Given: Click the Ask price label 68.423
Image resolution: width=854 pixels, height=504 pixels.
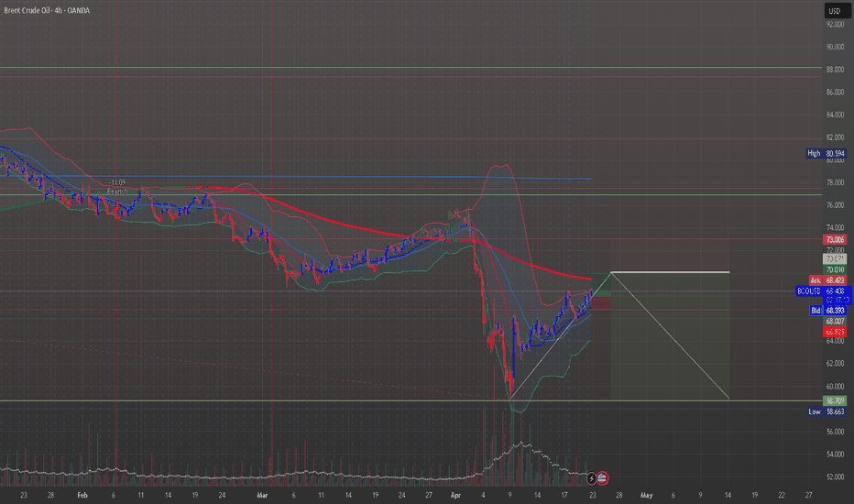Looking at the screenshot, I should coord(827,280).
